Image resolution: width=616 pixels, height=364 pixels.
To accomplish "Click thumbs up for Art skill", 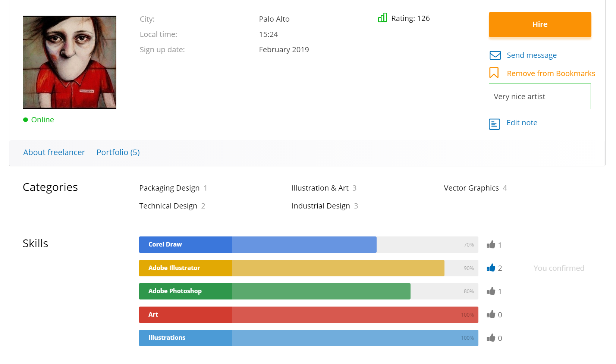I will pyautogui.click(x=491, y=314).
